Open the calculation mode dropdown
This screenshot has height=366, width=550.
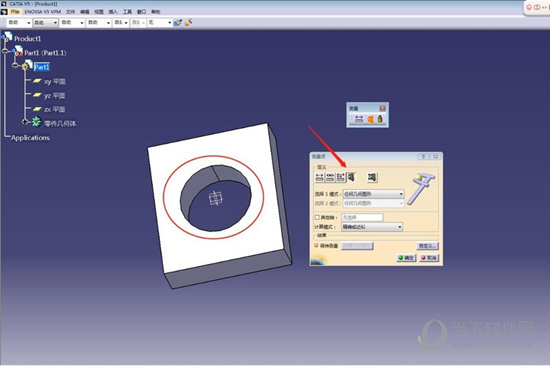tap(372, 227)
